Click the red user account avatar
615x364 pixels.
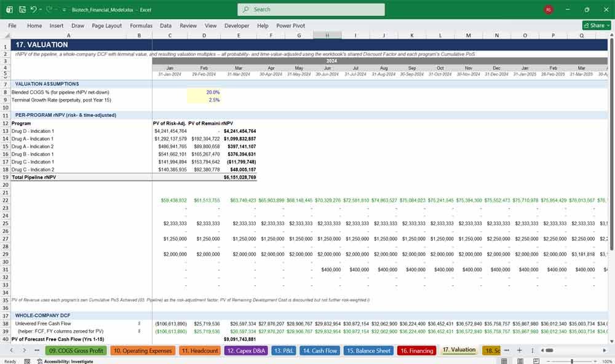549,9
